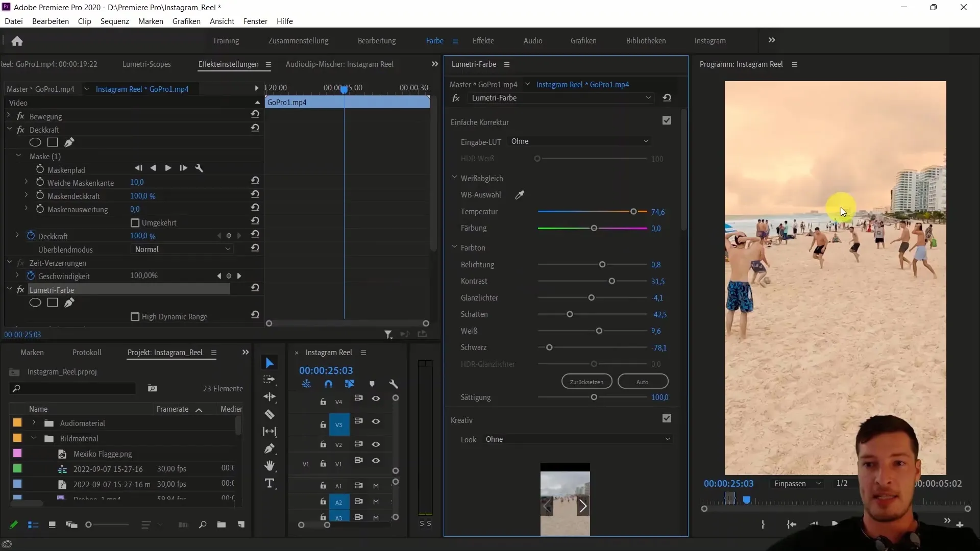Collapse Farbton section
This screenshot has height=551, width=980.
[454, 247]
